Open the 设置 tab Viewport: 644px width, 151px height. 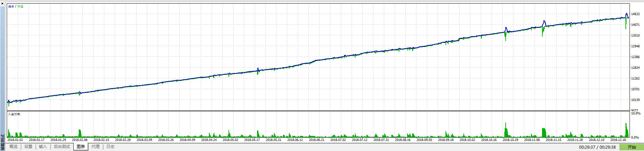click(x=28, y=147)
